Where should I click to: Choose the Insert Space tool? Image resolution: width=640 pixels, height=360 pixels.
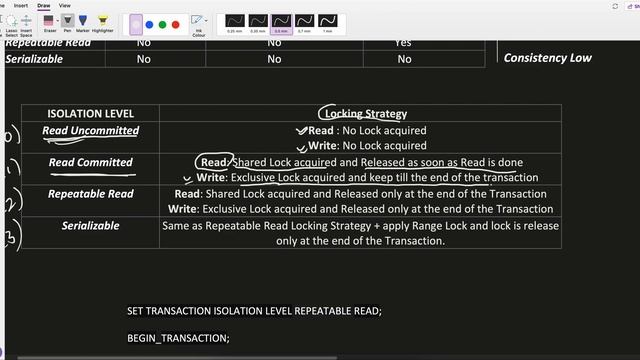point(26,25)
